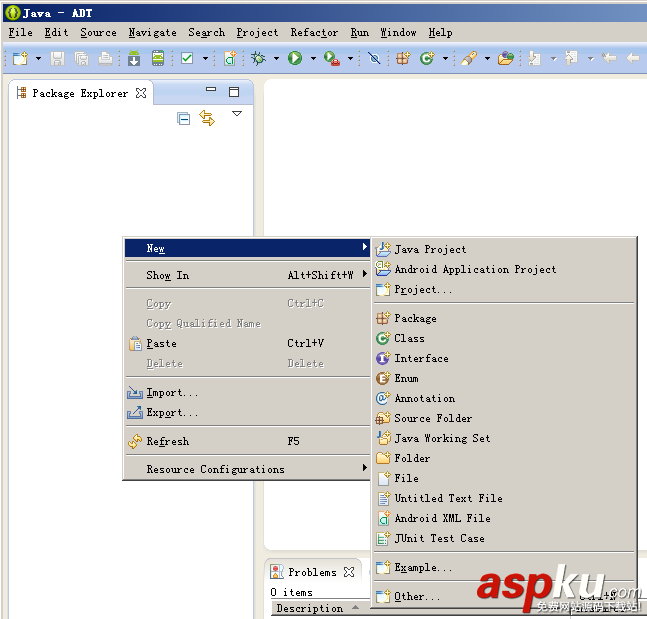The width and height of the screenshot is (647, 619).
Task: Open the Project menu
Action: (257, 33)
